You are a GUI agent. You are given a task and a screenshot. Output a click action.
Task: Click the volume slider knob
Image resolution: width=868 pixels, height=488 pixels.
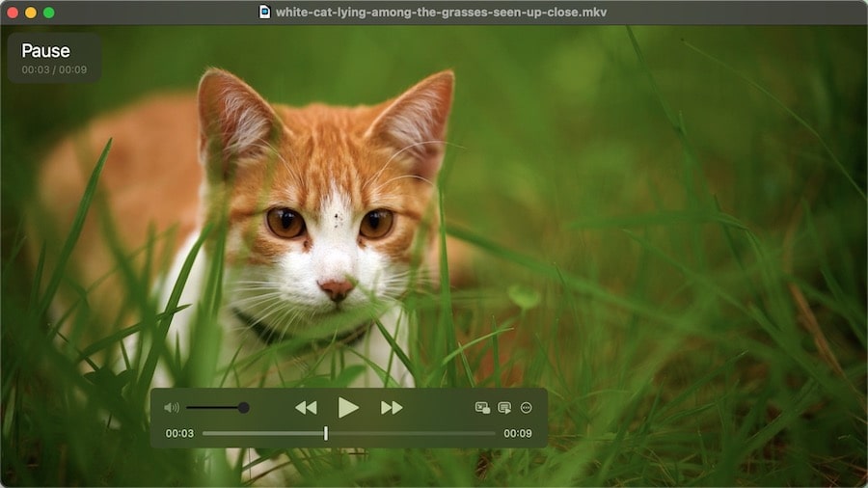coord(243,408)
